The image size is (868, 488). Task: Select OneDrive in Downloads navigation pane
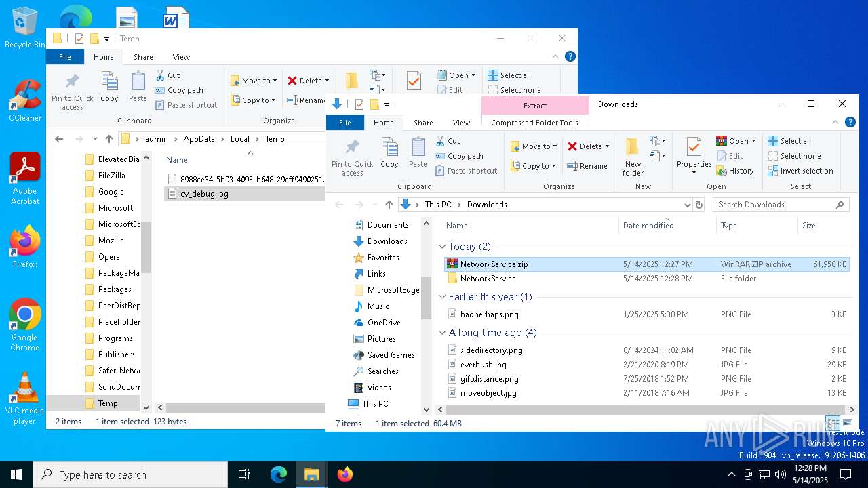click(384, 323)
